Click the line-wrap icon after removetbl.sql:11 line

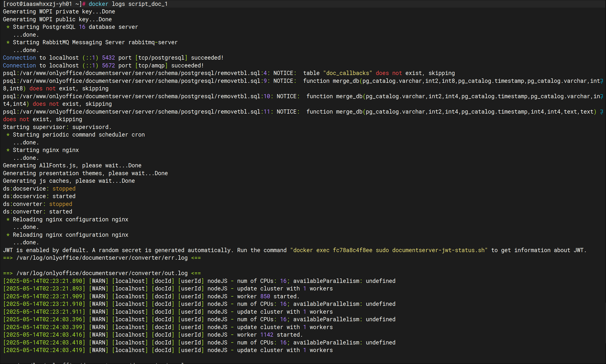point(601,112)
